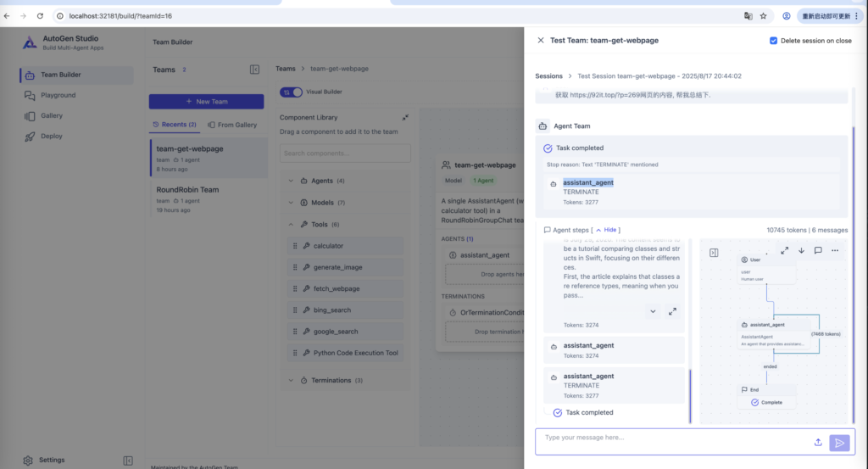
Task: Select the assistant_agent node in flow graph
Action: (x=773, y=334)
